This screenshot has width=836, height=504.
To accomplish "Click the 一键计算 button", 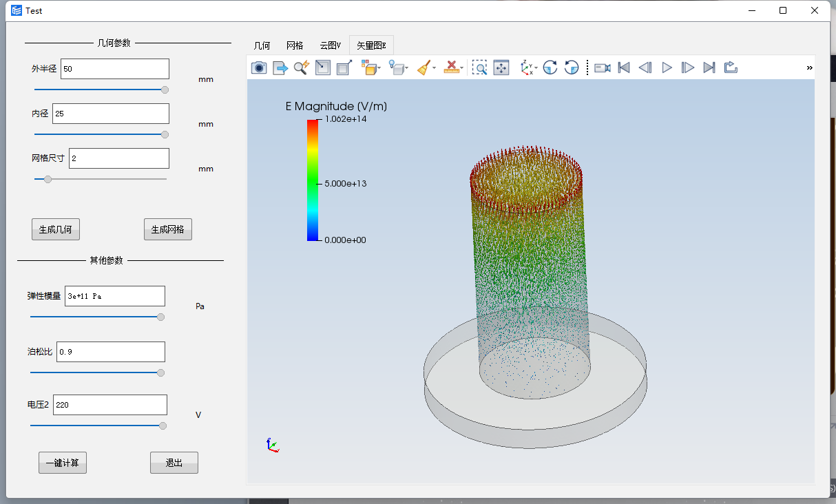I will pos(63,463).
